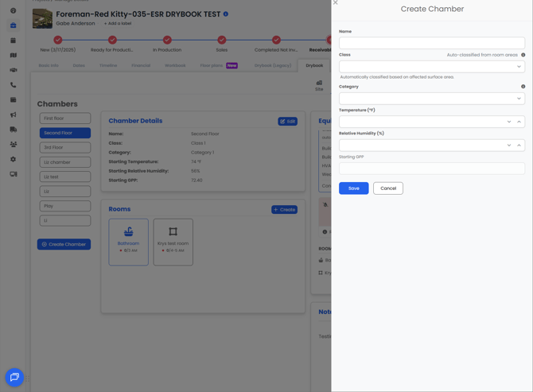Click the Cancel button
This screenshot has width=533, height=392.
click(388, 188)
